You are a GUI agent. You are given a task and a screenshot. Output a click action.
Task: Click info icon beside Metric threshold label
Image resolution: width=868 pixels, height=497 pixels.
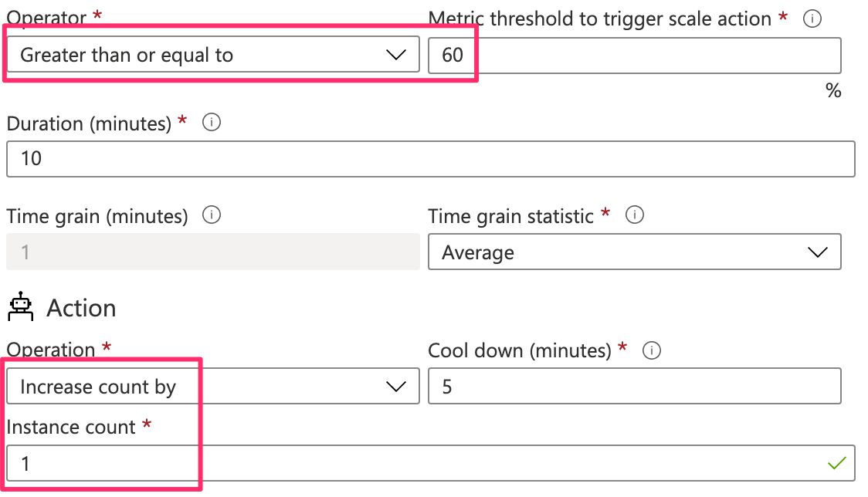(812, 19)
